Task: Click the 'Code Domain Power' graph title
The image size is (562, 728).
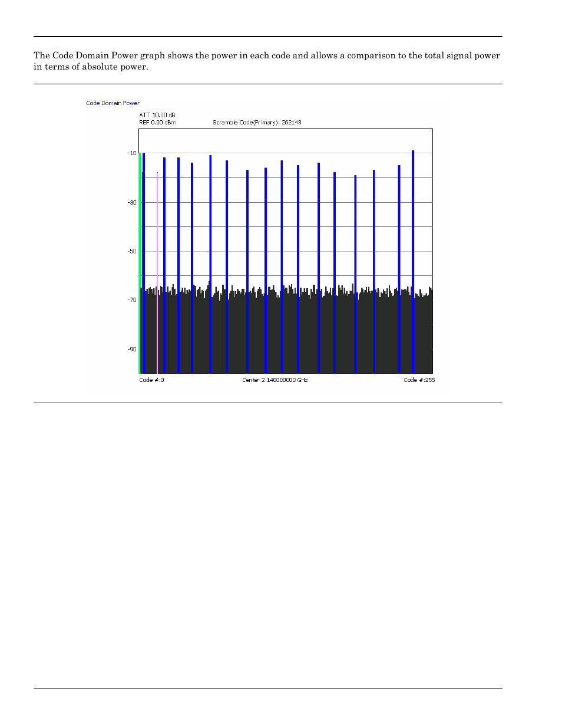Action: (x=113, y=103)
